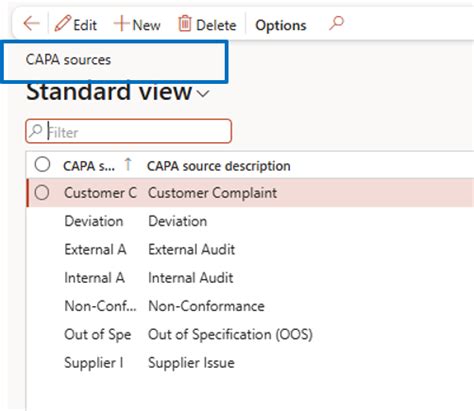Select the Deviation row

point(250,221)
